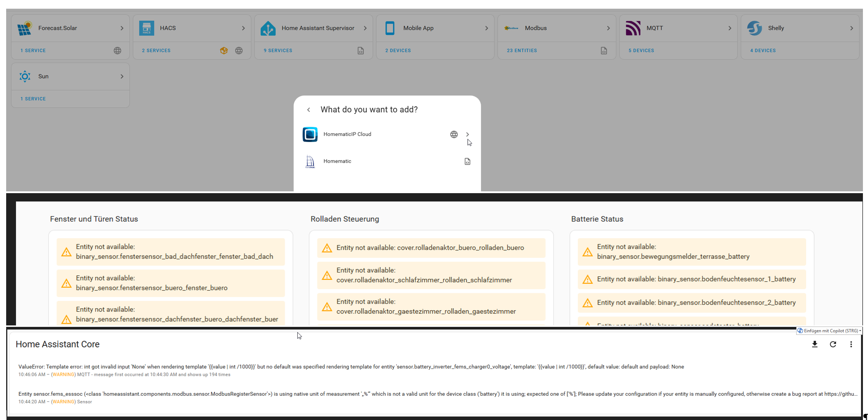
Task: Click the Sun integration icon
Action: [25, 76]
